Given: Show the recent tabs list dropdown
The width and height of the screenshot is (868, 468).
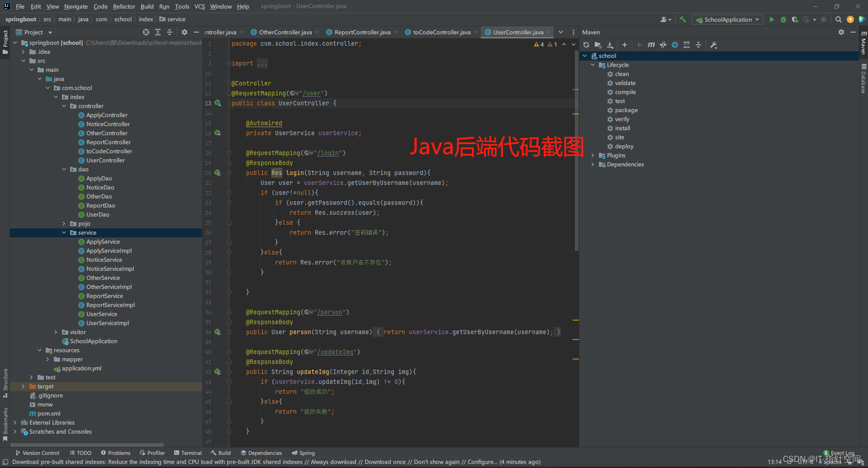Looking at the screenshot, I should (x=561, y=32).
